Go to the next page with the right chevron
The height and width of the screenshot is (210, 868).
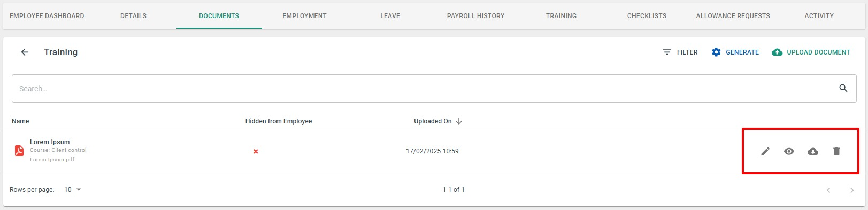pos(852,190)
